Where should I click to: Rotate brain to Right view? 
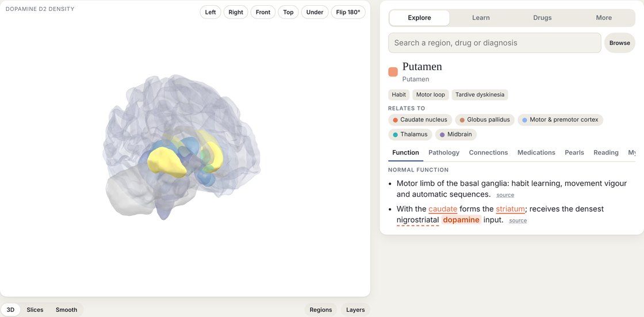[x=236, y=12]
